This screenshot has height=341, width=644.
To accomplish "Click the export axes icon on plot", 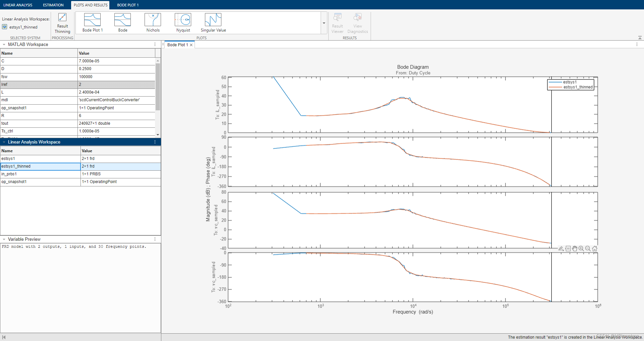I will click(x=561, y=248).
